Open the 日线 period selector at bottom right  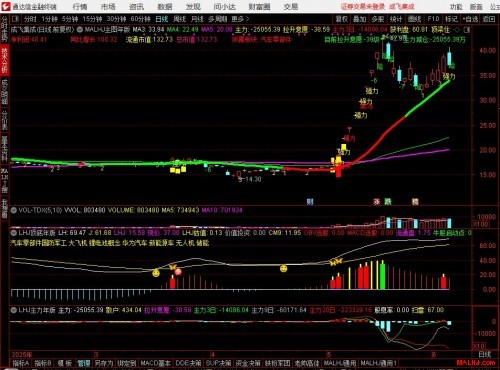(x=485, y=354)
